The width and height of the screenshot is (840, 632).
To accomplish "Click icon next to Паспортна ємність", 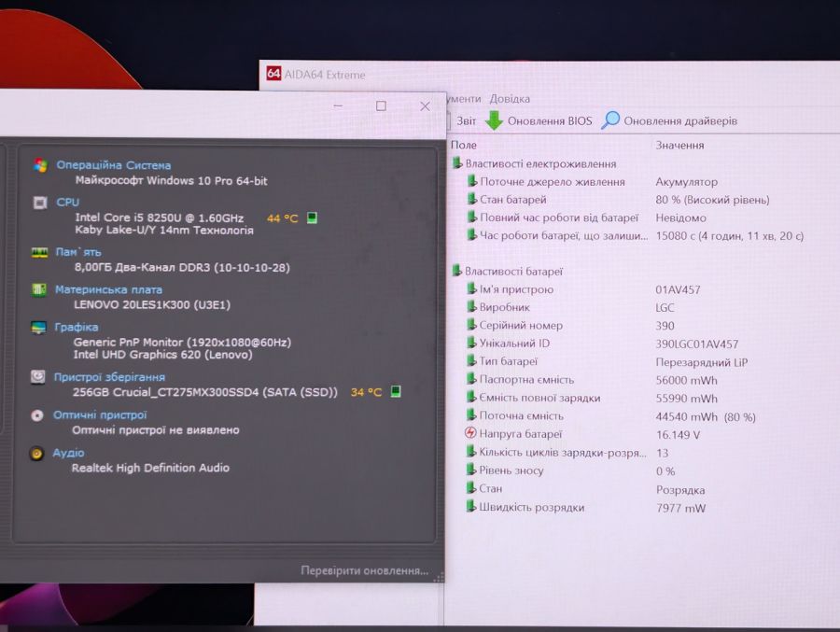I will point(471,379).
